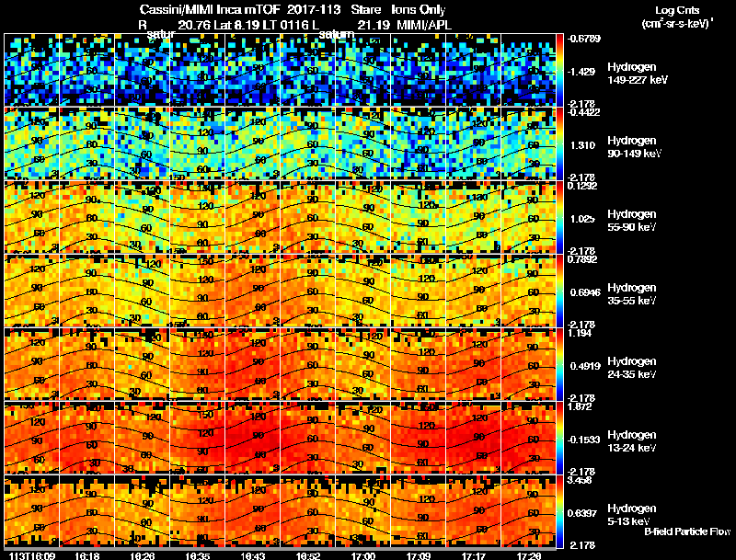Click the Hydrogen 13-24 keV row label
The height and width of the screenshot is (560, 736).
[x=632, y=441]
